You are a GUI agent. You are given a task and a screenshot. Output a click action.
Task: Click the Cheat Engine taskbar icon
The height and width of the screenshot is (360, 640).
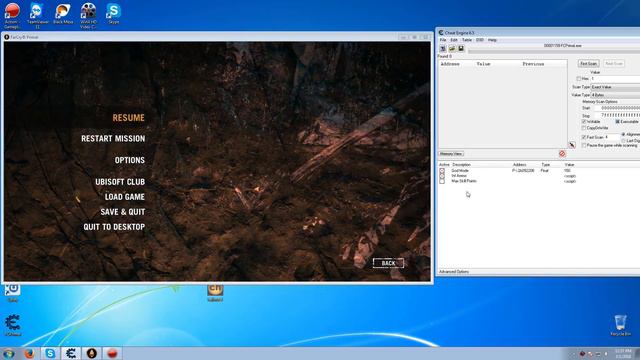tap(71, 353)
